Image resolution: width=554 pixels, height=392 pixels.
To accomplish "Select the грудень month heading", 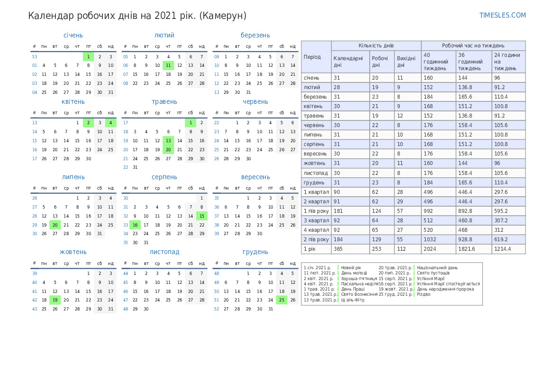I will [255, 252].
